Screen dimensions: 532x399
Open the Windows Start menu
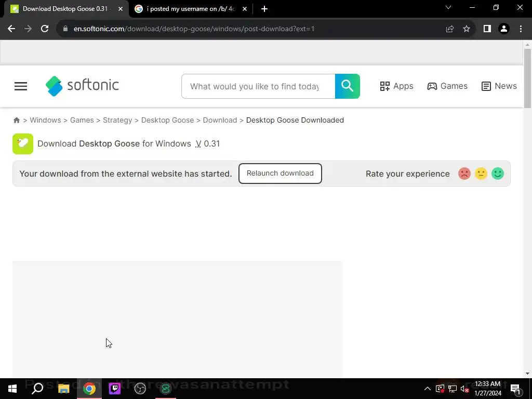[12, 389]
